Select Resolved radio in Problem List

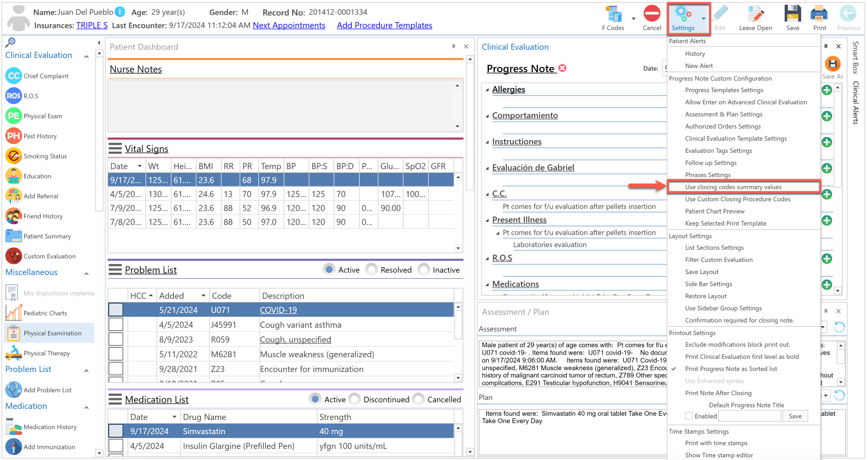pos(371,270)
